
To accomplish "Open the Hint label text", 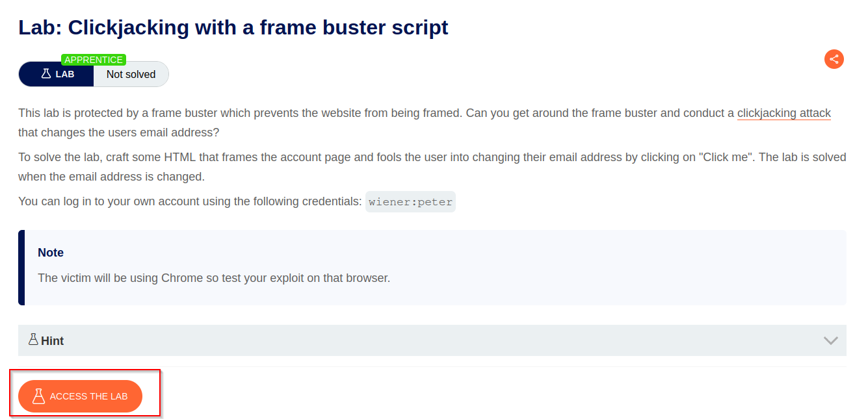I will point(52,341).
